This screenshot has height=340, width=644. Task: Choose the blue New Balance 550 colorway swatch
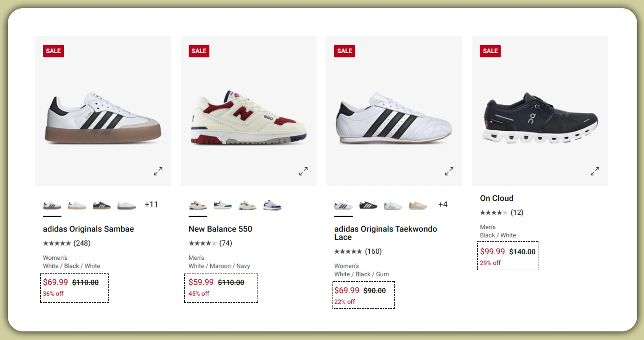click(x=273, y=205)
